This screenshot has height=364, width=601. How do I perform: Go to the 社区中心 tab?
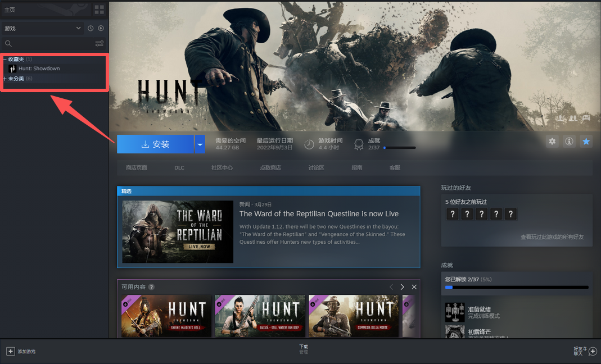coord(222,167)
